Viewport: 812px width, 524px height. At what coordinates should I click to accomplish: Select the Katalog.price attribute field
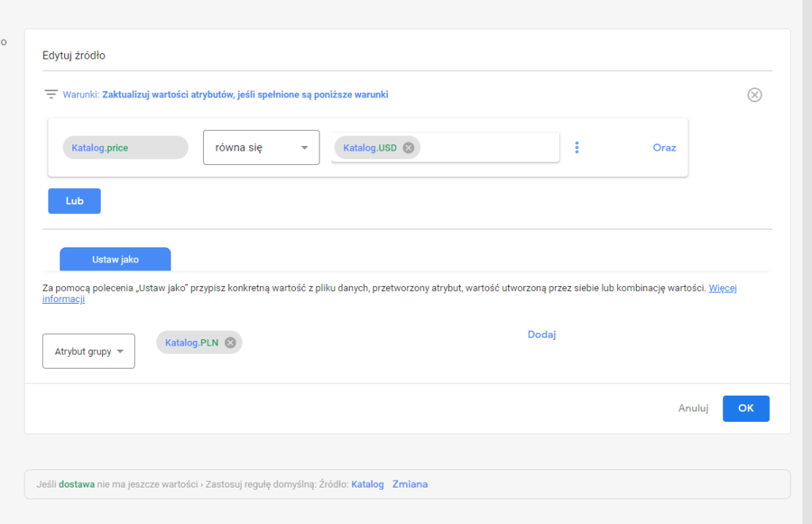pyautogui.click(x=124, y=147)
